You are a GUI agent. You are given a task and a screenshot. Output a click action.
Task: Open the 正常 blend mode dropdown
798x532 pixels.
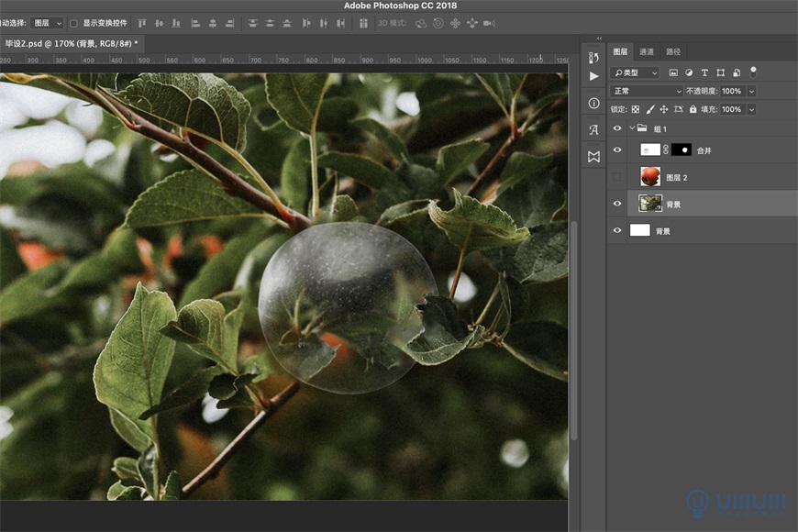[648, 92]
